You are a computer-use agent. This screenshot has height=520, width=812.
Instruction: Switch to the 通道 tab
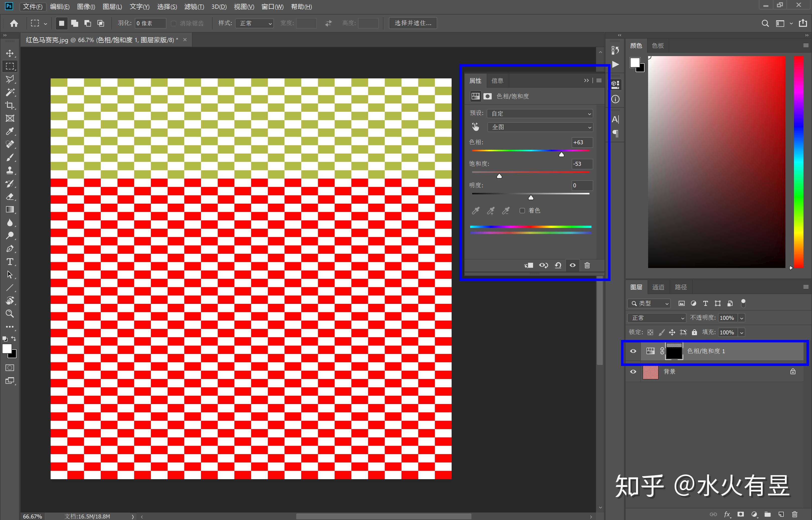[658, 287]
